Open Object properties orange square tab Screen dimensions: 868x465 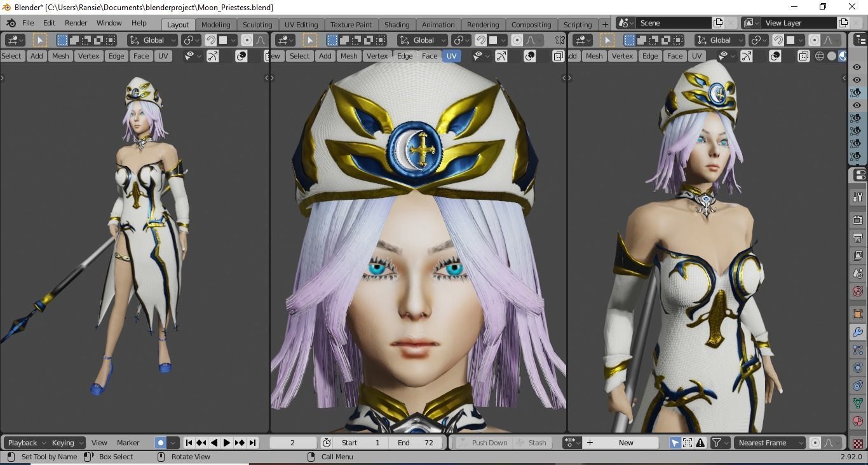pyautogui.click(x=858, y=314)
